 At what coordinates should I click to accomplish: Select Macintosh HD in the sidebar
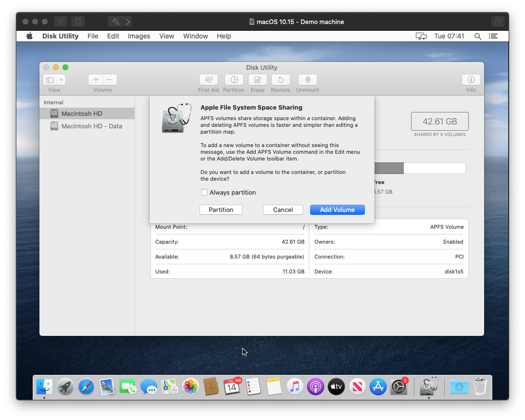pyautogui.click(x=87, y=113)
